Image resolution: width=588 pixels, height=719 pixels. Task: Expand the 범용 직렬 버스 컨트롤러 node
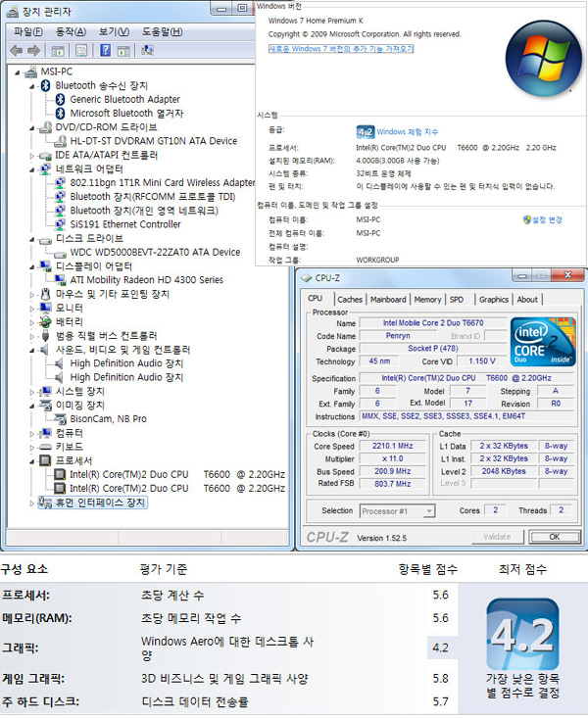click(31, 337)
